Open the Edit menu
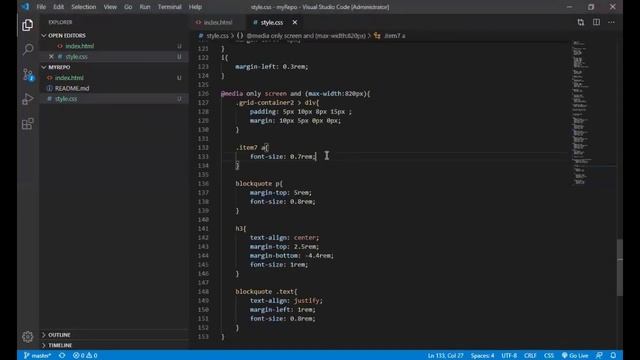This screenshot has height=360, width=640. (x=58, y=7)
